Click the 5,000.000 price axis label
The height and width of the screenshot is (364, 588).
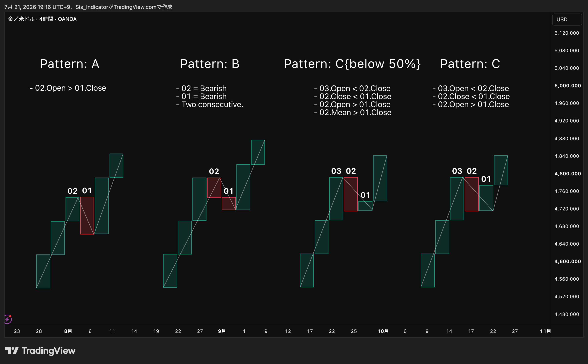[x=568, y=86]
